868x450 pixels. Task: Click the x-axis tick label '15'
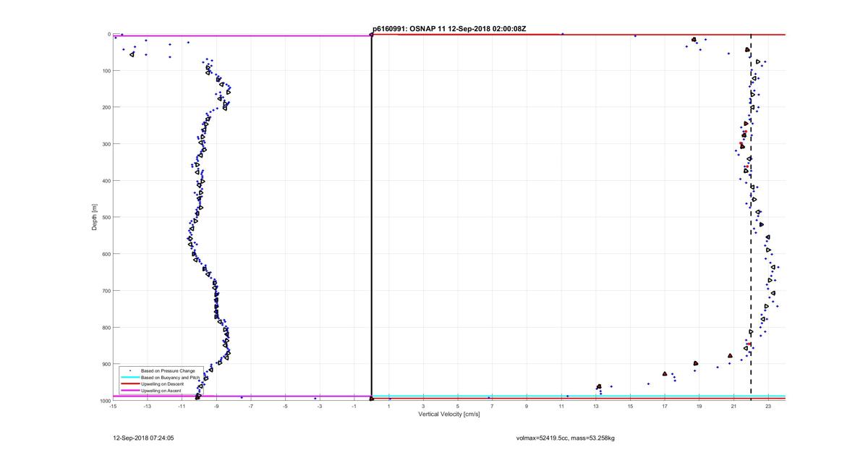point(630,407)
